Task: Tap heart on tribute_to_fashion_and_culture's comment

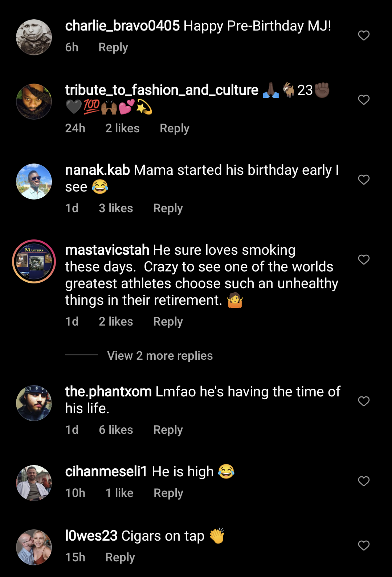Action: (364, 100)
